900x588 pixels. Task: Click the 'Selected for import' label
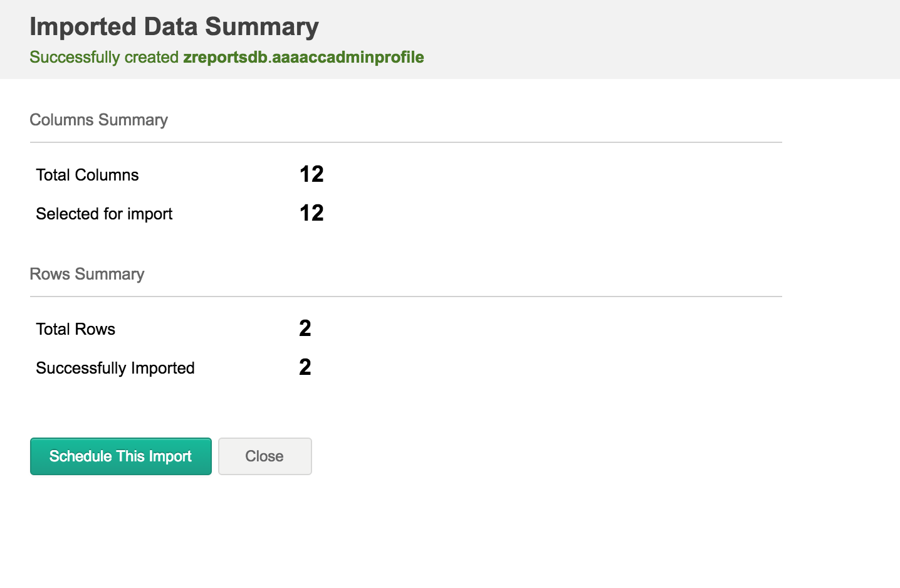[104, 214]
